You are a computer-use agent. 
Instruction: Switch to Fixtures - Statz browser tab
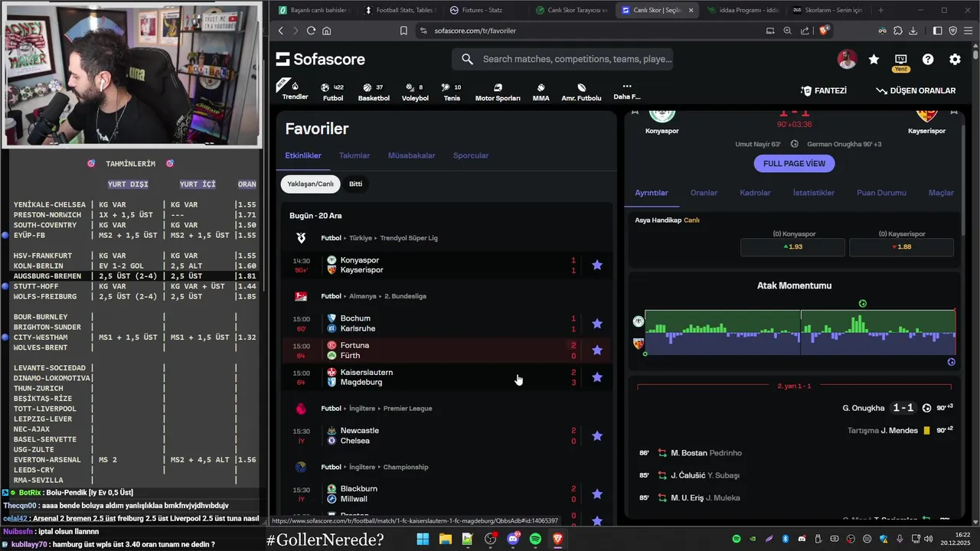482,10
